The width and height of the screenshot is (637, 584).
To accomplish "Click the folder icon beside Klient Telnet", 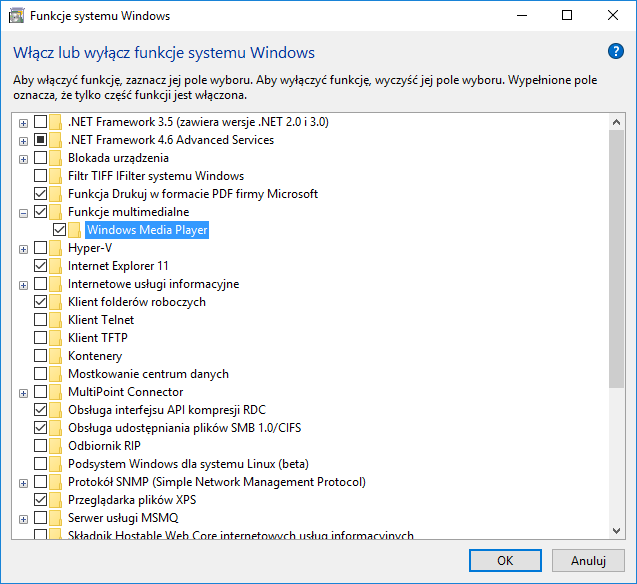I will coord(55,320).
